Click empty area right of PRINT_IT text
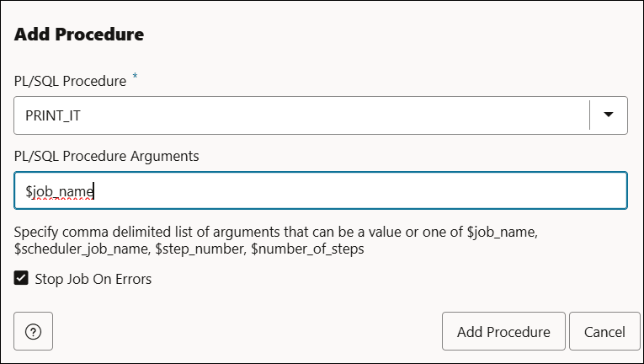The height and width of the screenshot is (364, 644). click(x=337, y=115)
